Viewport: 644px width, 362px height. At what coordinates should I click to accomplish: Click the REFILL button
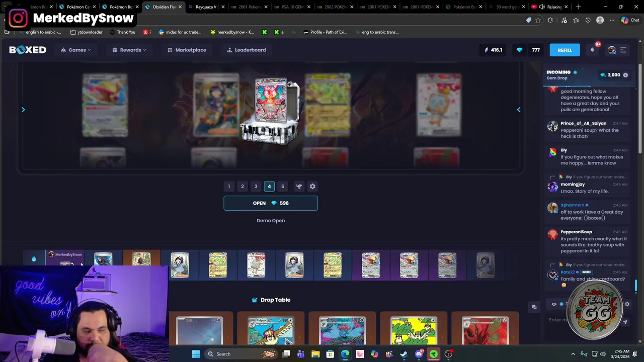(x=565, y=50)
